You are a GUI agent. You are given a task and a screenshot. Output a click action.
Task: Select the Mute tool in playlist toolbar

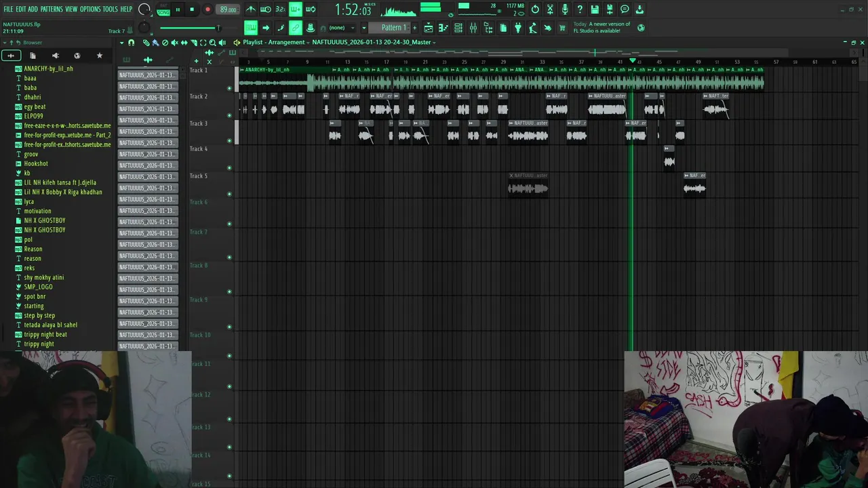tap(174, 42)
